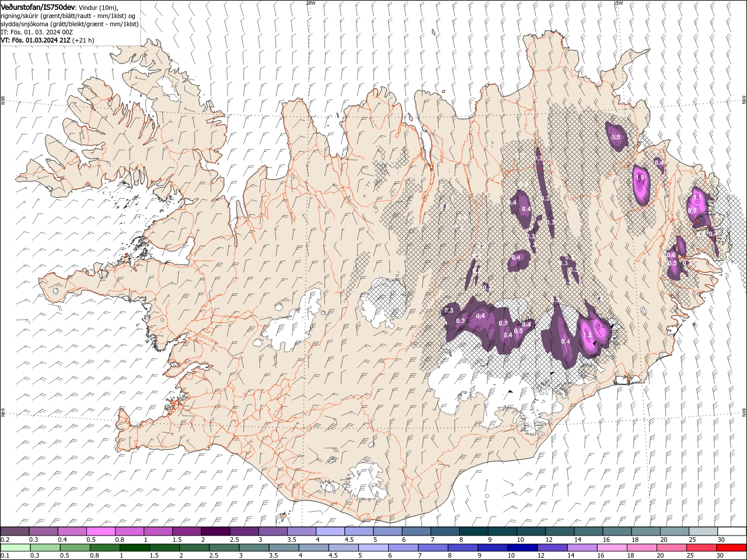747x560 pixels.
Task: Click the '1.2' snowfall value on the map
Action: pyautogui.click(x=588, y=335)
